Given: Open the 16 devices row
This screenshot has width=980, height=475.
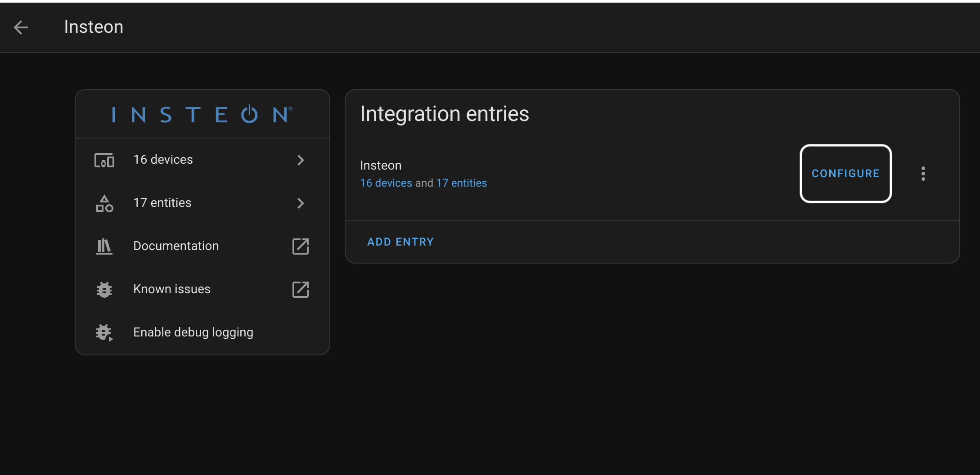Looking at the screenshot, I should (x=202, y=160).
